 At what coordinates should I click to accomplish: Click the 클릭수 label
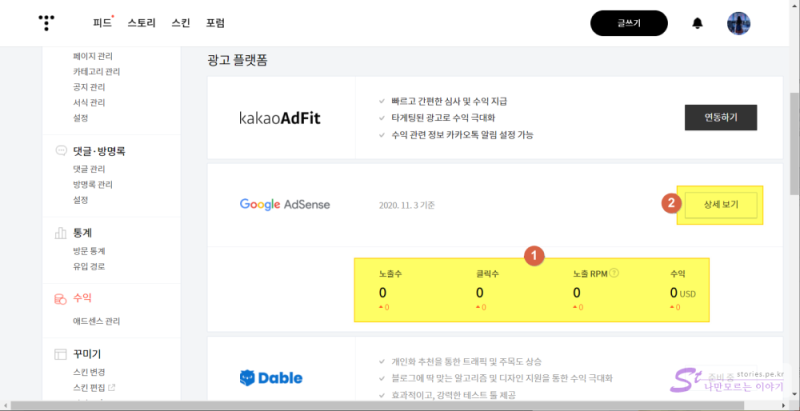coord(487,274)
